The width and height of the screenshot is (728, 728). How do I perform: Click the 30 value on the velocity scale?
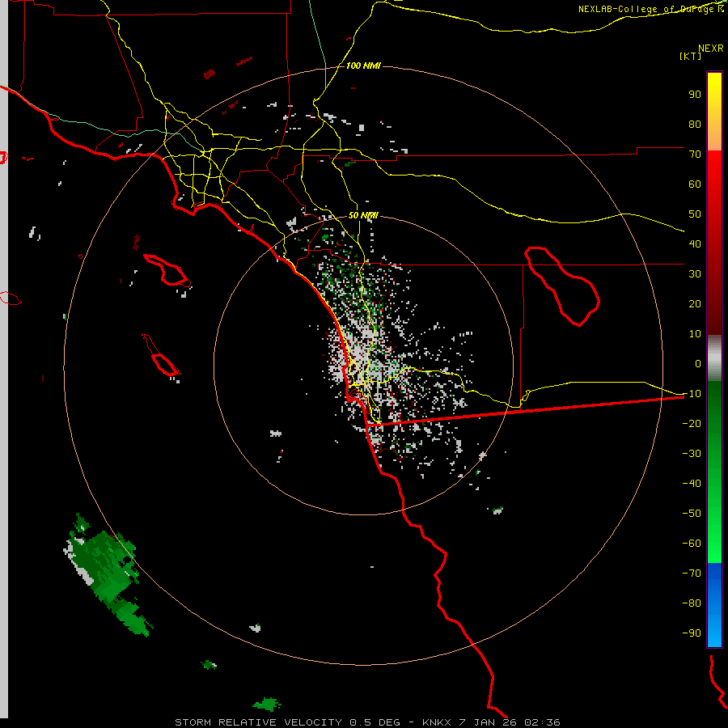point(695,274)
